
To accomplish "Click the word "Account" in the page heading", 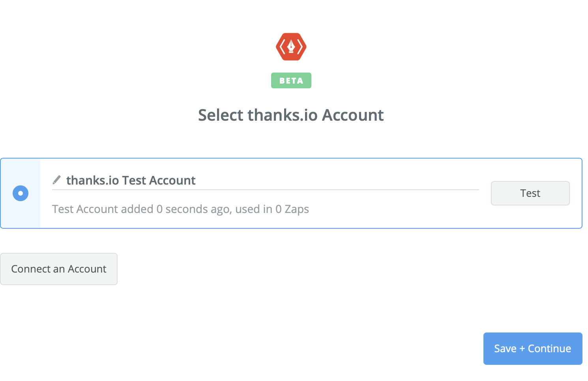I will coord(353,115).
